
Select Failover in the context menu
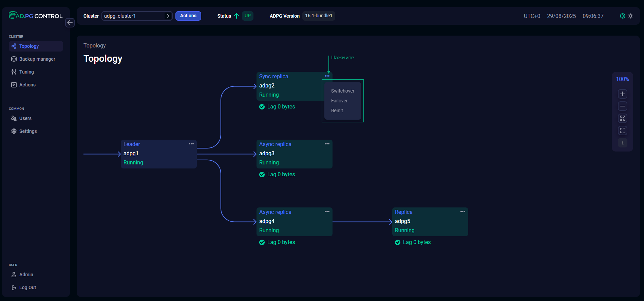(x=339, y=101)
